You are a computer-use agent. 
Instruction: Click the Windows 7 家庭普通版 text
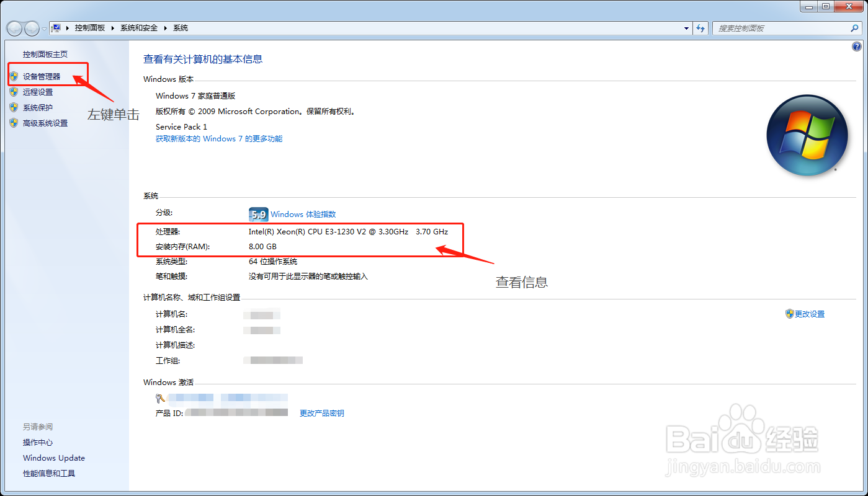coord(195,96)
